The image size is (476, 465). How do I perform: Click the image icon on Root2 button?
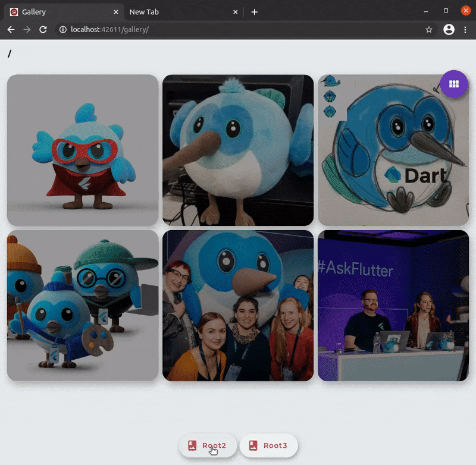(192, 445)
